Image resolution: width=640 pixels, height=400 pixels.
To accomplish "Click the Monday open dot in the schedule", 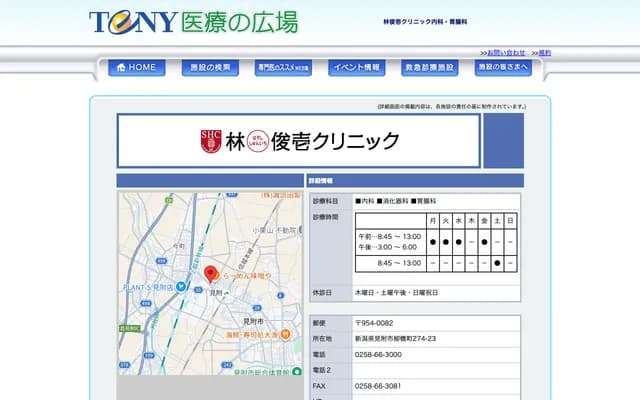I will pyautogui.click(x=433, y=242).
